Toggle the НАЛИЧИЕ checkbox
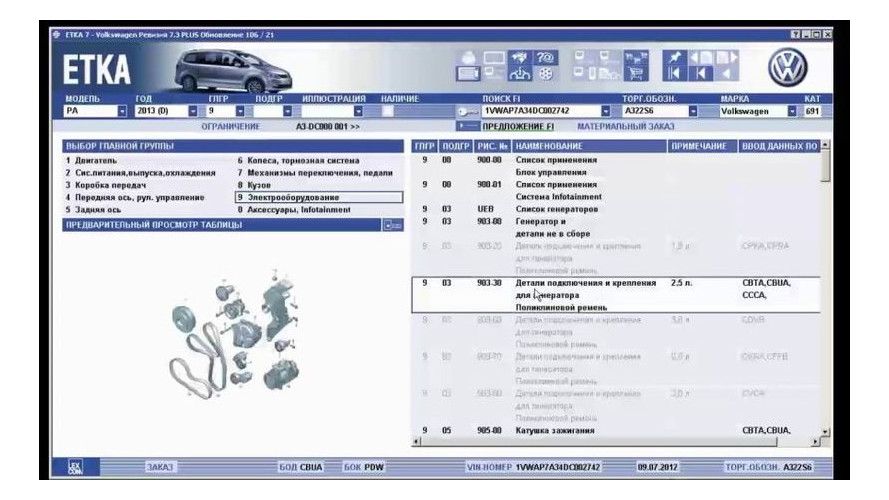Viewport: 889px width, 500px height. coord(387,111)
